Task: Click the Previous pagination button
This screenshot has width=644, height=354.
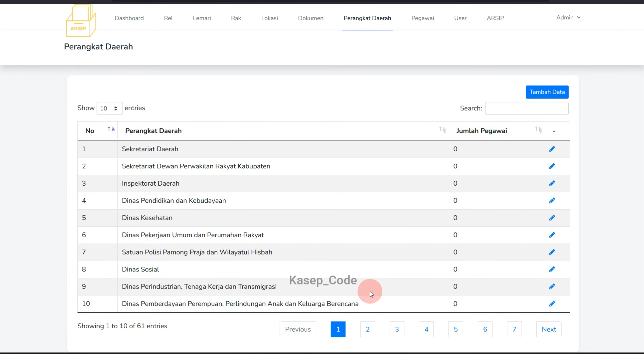Action: coord(298,329)
